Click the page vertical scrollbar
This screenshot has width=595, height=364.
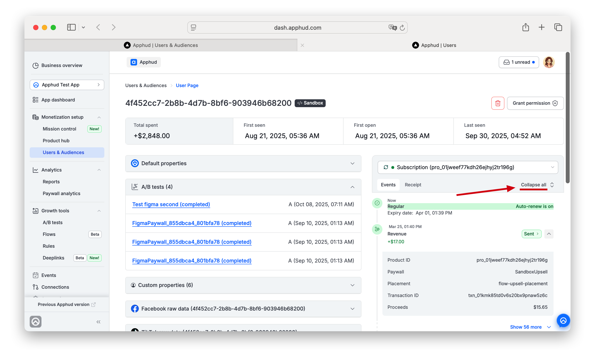click(568, 117)
